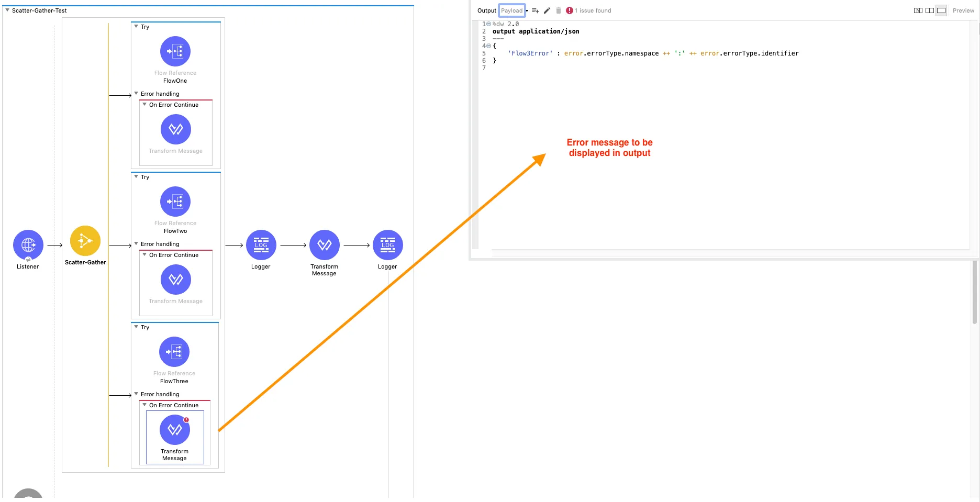The width and height of the screenshot is (980, 502).
Task: Click the add new target icon
Action: pos(535,10)
